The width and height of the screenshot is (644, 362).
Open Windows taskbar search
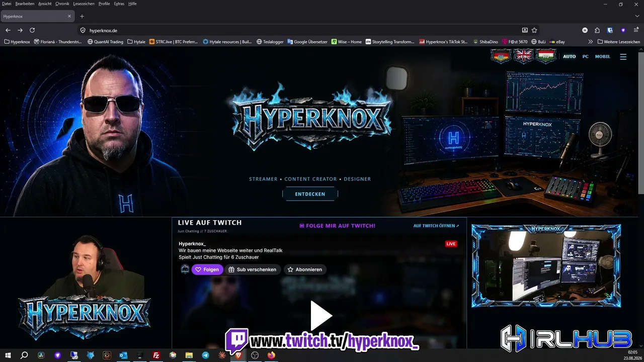pos(24,355)
